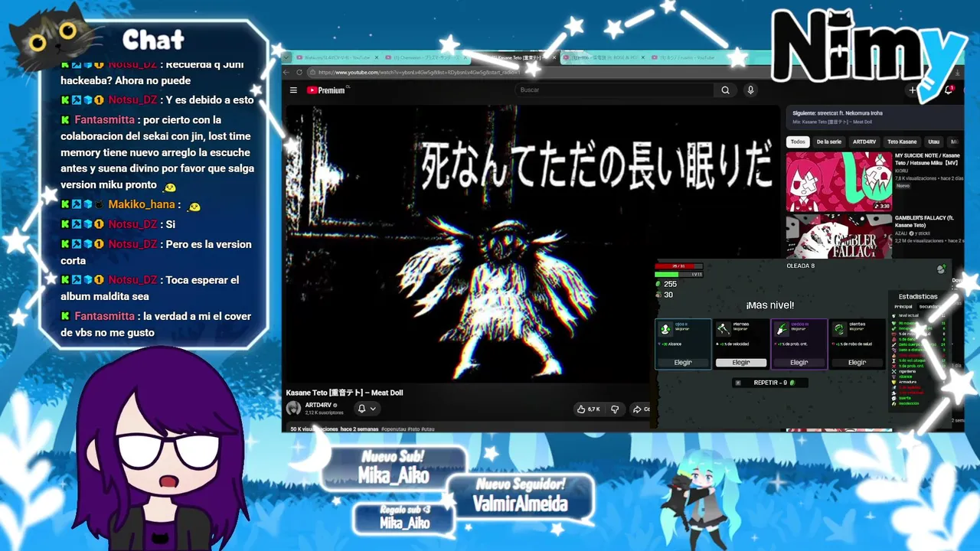Click the potato character icon beside Oleada 8

point(941,269)
